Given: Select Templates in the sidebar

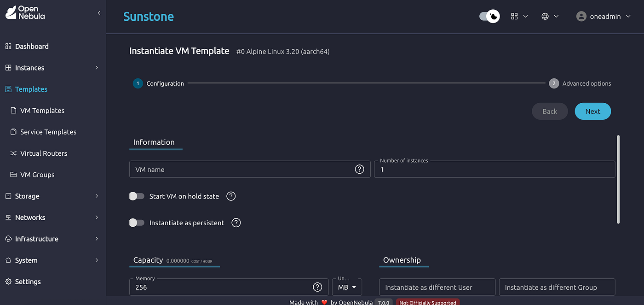Looking at the screenshot, I should [x=53, y=89].
